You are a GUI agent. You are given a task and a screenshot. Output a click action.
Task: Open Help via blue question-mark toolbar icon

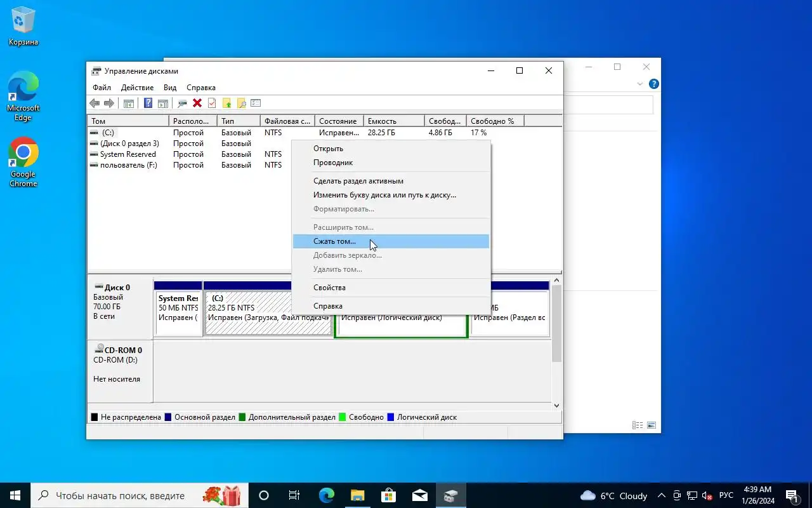148,104
